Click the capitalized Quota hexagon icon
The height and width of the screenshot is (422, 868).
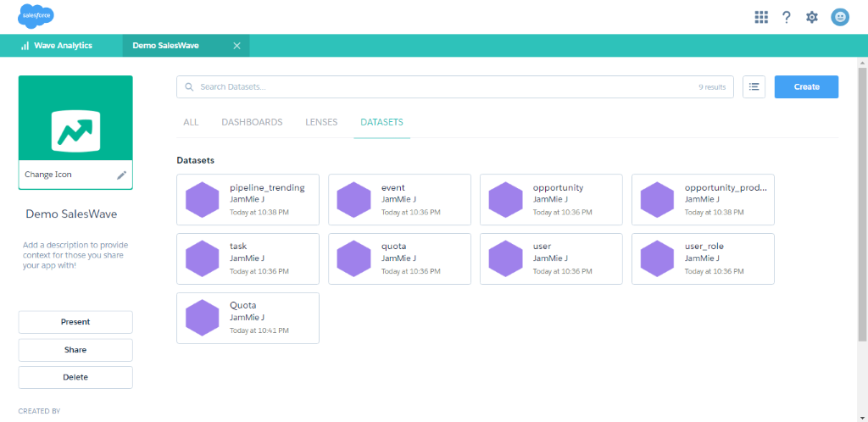click(x=202, y=318)
